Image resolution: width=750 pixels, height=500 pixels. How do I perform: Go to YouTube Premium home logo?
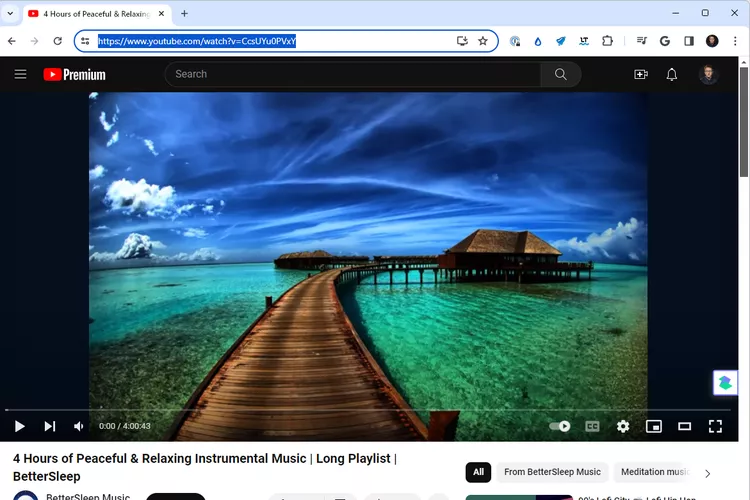tap(74, 74)
